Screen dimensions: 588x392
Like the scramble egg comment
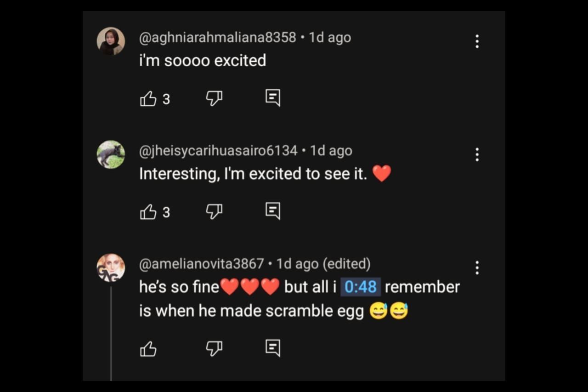(x=148, y=349)
